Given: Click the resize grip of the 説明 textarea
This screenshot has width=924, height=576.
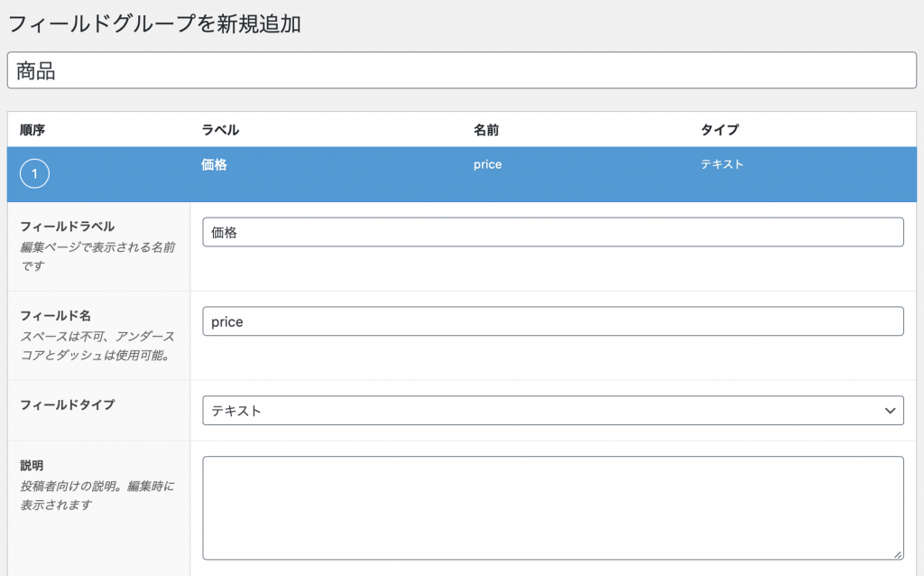Looking at the screenshot, I should click(897, 553).
